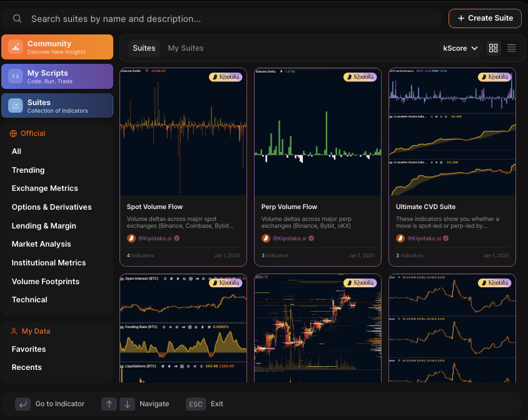The width and height of the screenshot is (528, 420).
Task: Open the Ultimate CVD Suite thumbnail
Action: point(452,131)
